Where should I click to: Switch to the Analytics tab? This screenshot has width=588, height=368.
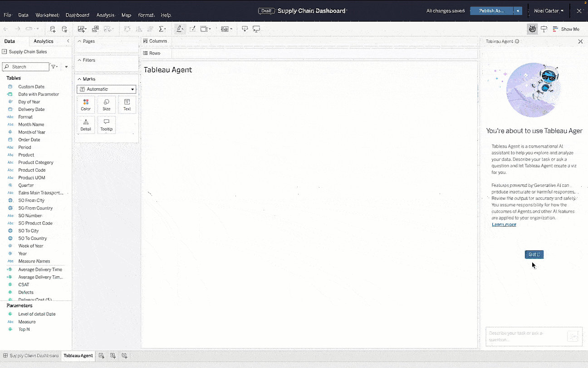click(44, 41)
